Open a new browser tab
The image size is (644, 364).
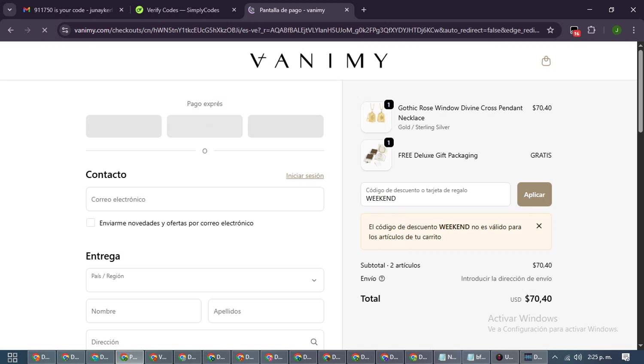point(364,10)
